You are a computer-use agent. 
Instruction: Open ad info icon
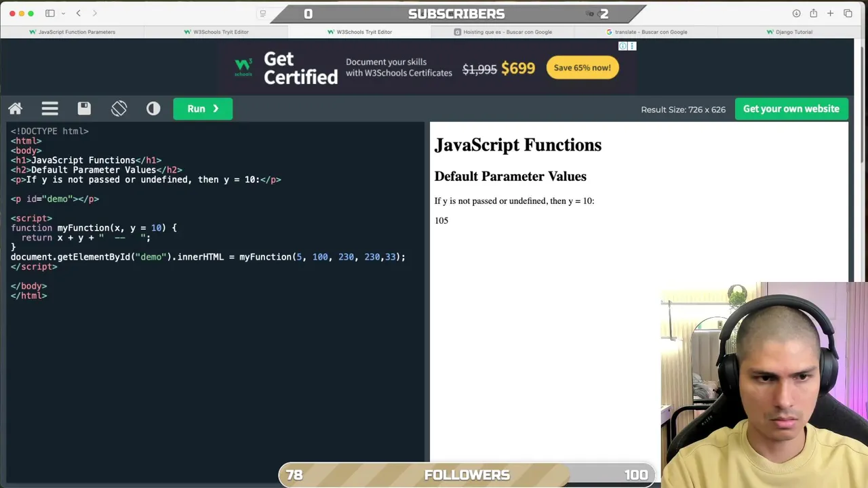coord(623,46)
